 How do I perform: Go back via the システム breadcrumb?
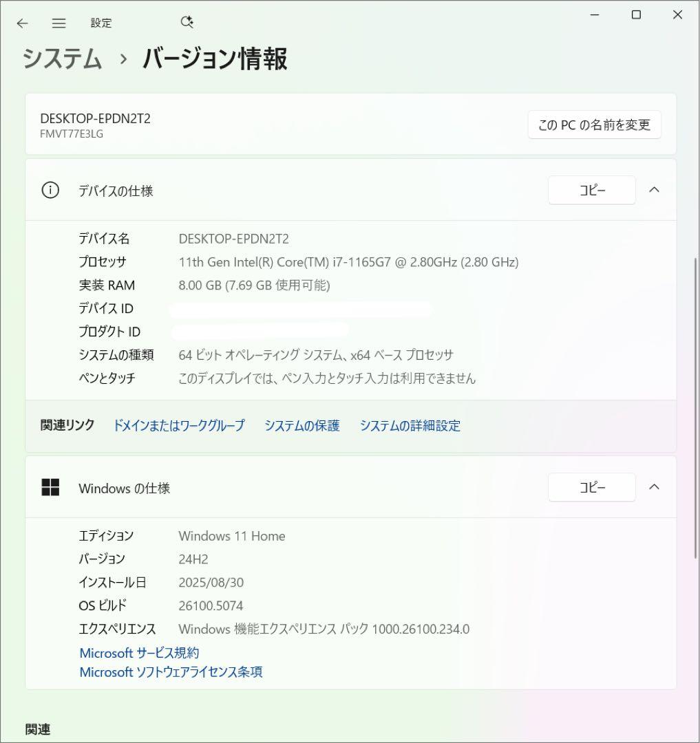point(61,60)
